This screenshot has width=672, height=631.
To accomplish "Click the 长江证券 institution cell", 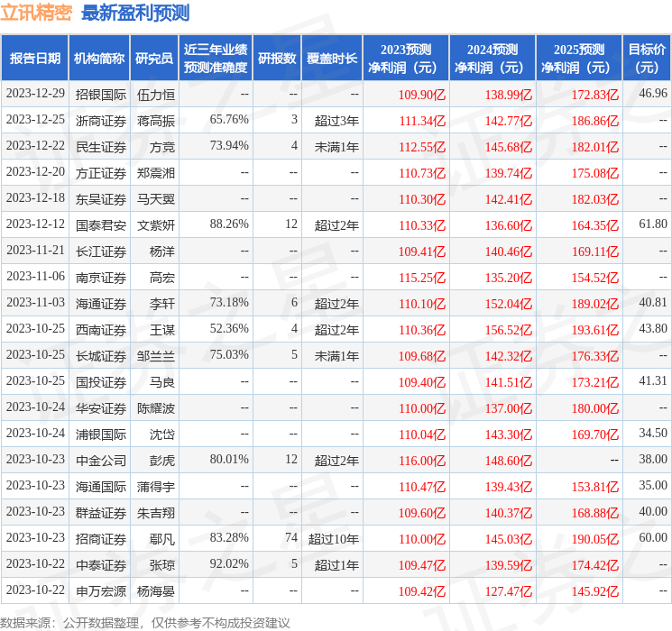I will (x=101, y=251).
